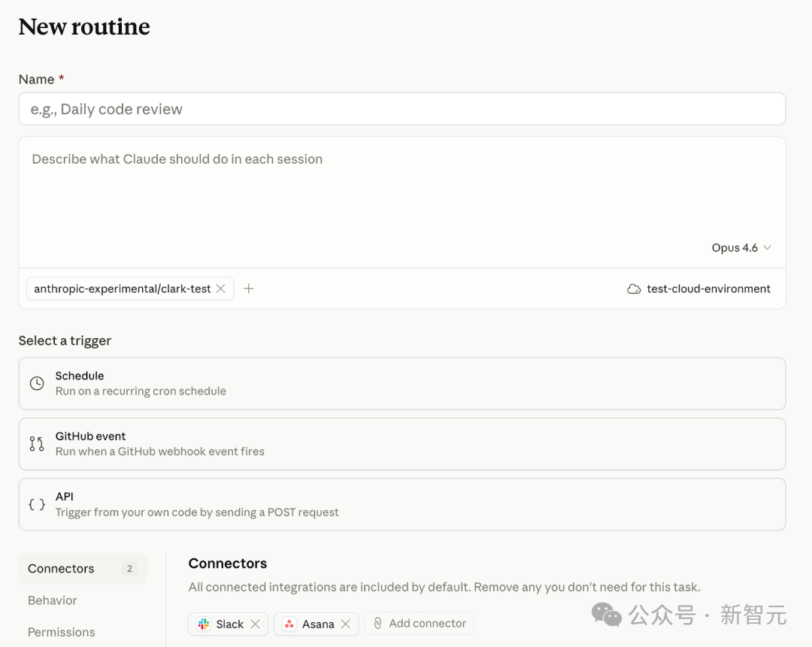Image resolution: width=812 pixels, height=647 pixels.
Task: Click the anthropic-experimental/clark-test repository label
Action: [123, 289]
